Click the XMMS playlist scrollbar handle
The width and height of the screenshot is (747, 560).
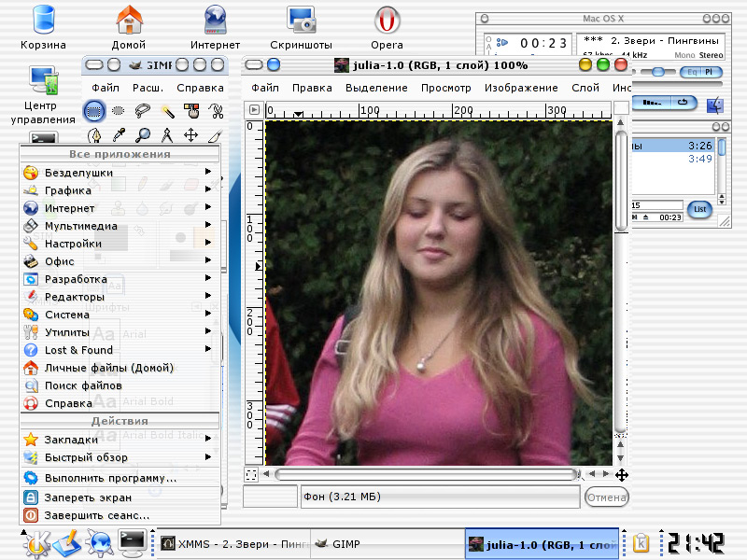[x=722, y=147]
